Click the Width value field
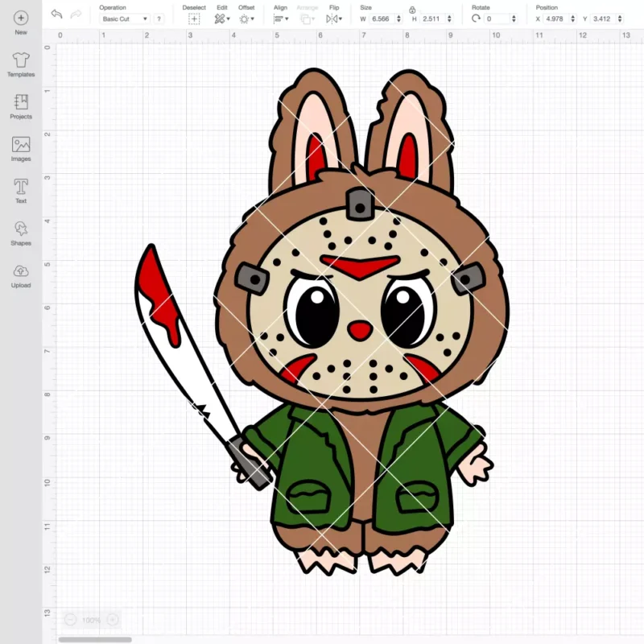This screenshot has width=644, height=644. point(382,19)
